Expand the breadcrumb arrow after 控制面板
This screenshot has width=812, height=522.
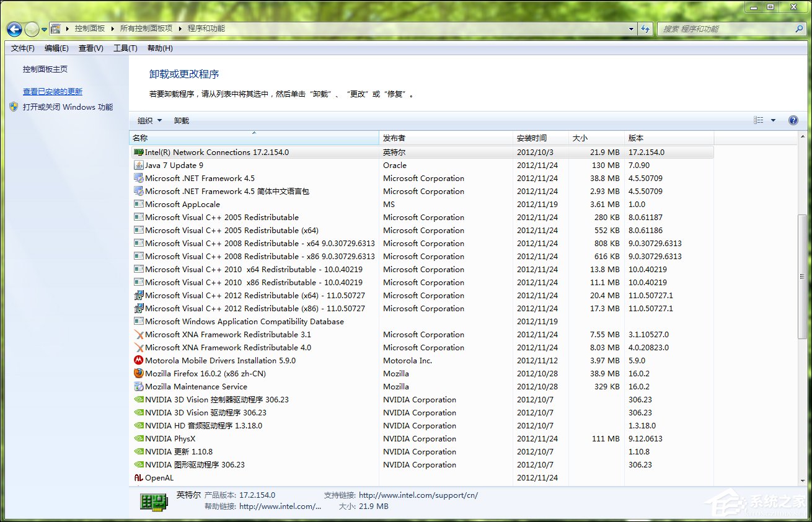click(x=112, y=29)
